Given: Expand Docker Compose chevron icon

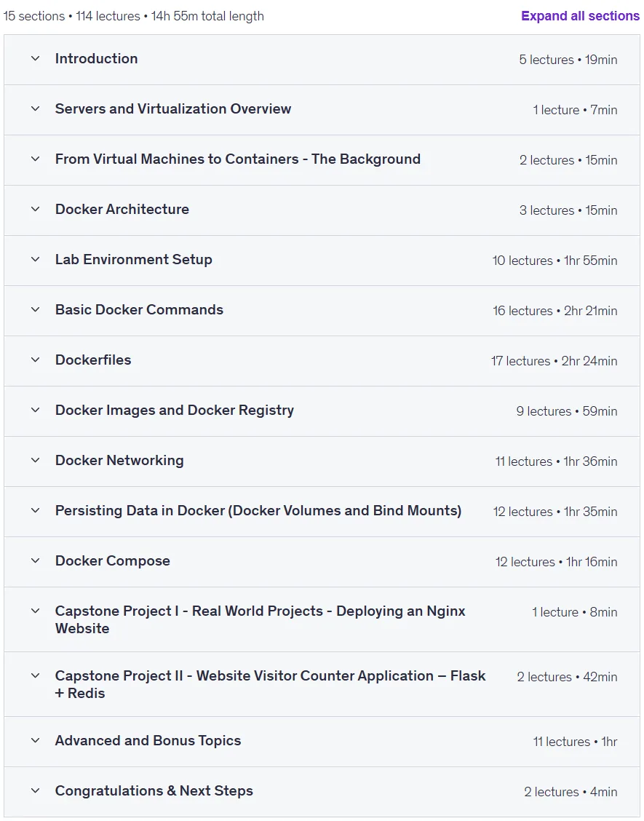Looking at the screenshot, I should (x=35, y=561).
